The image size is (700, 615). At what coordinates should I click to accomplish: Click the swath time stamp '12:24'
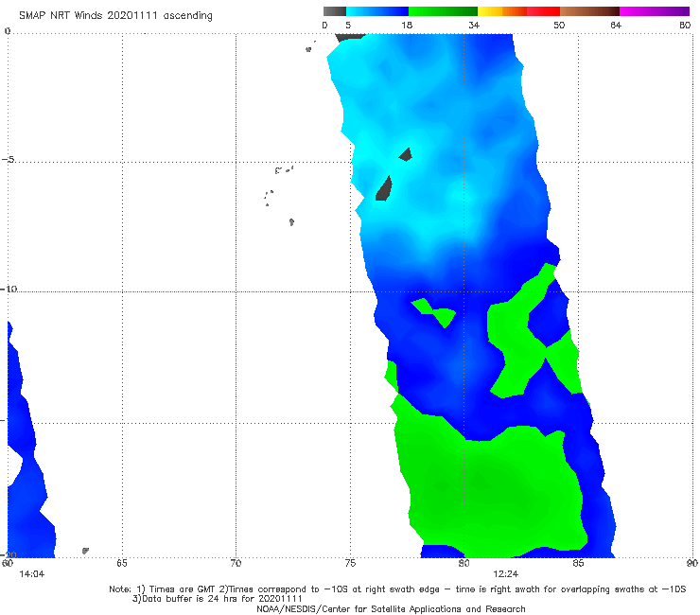[506, 574]
